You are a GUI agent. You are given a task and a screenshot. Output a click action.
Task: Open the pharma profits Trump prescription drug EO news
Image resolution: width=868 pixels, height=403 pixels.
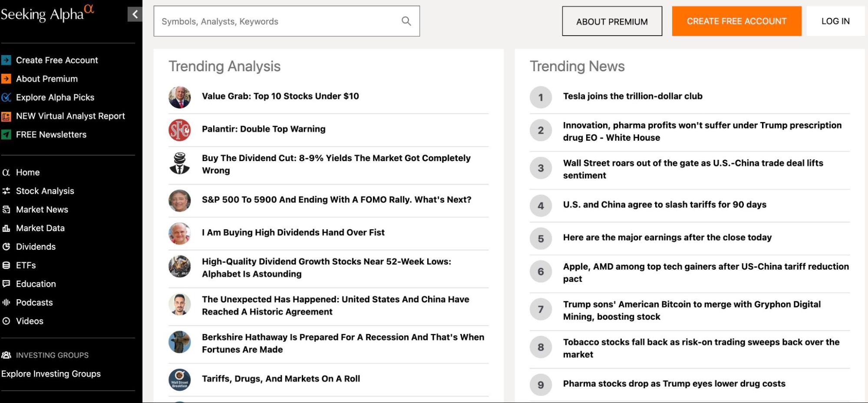point(702,131)
